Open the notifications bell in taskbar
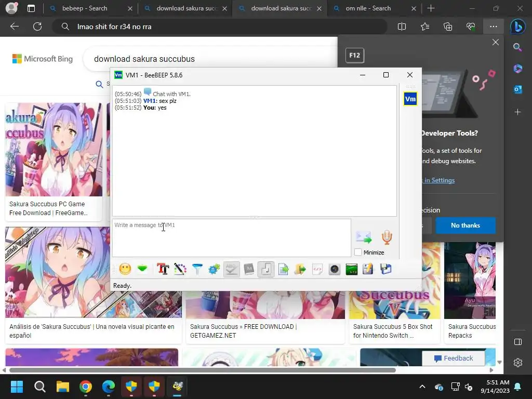The width and height of the screenshot is (532, 399). tap(518, 387)
